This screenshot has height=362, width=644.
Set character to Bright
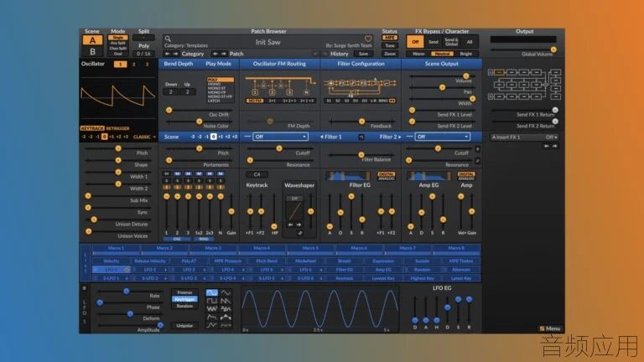tap(466, 54)
